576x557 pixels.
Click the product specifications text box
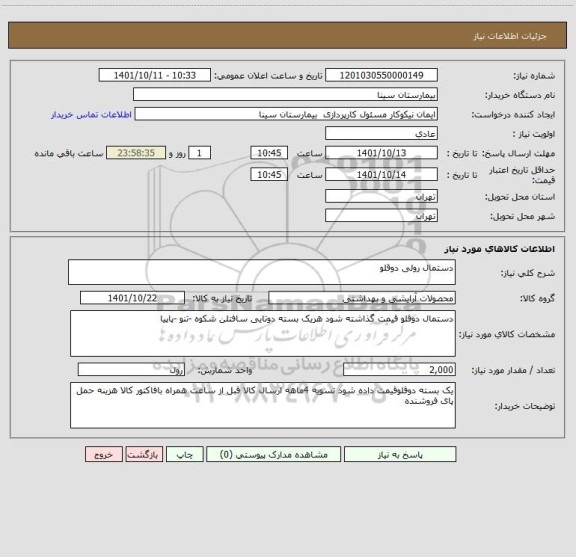point(263,334)
